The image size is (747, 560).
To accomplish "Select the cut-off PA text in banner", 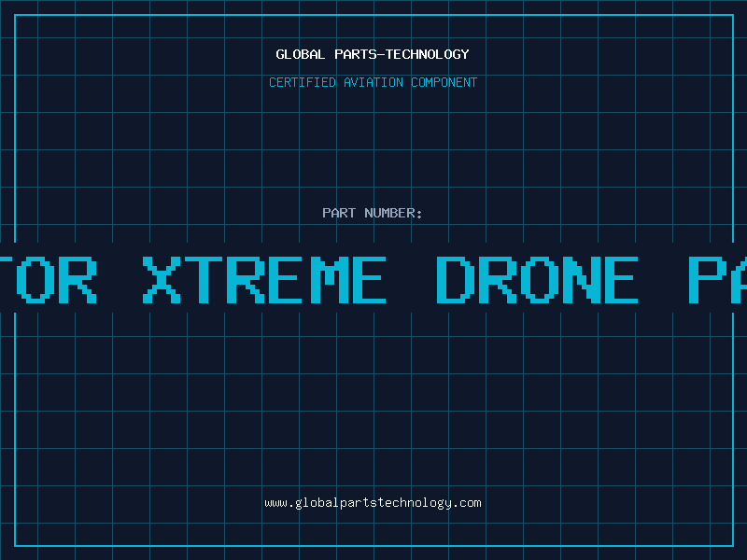I will click(718, 280).
